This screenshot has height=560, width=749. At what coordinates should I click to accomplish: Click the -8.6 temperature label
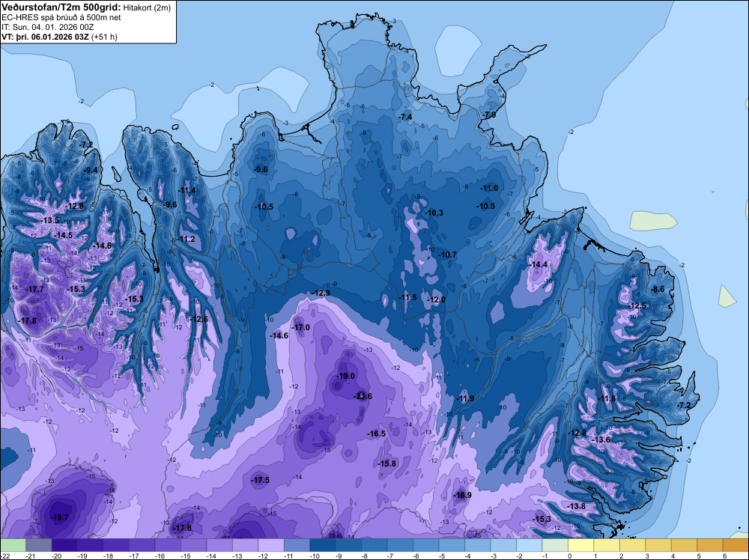pyautogui.click(x=658, y=289)
